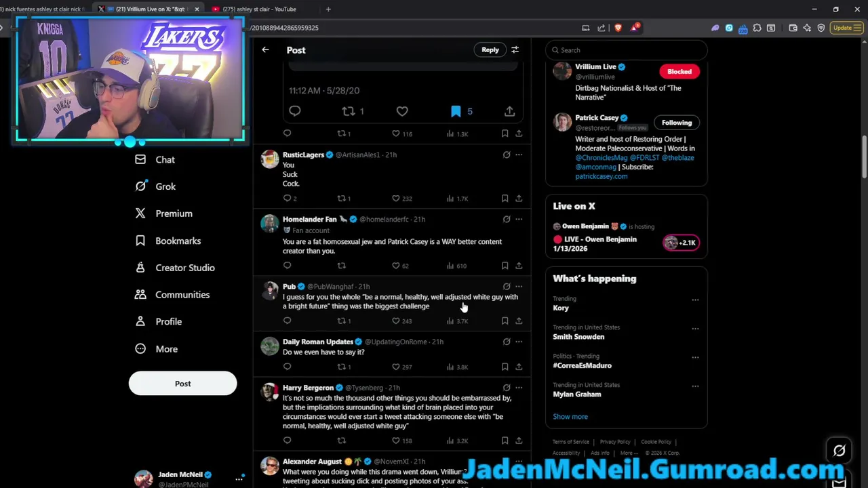Open Jaden McNeil account switcher menu
This screenshot has height=488, width=868.
click(x=239, y=479)
